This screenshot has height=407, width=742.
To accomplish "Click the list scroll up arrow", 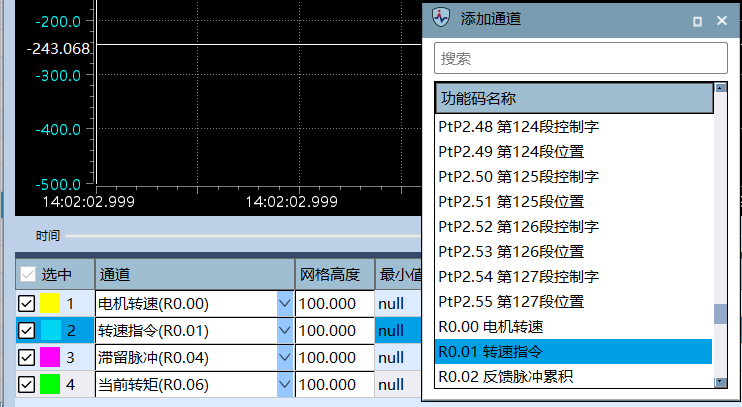I will (x=720, y=90).
